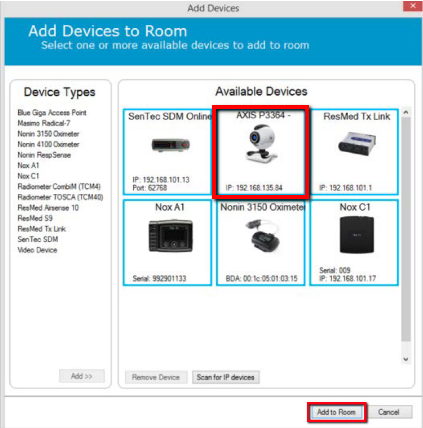Image resolution: width=423 pixels, height=428 pixels.
Task: Choose Radiometer TOSCA (TCM40) device type
Action: 60,197
